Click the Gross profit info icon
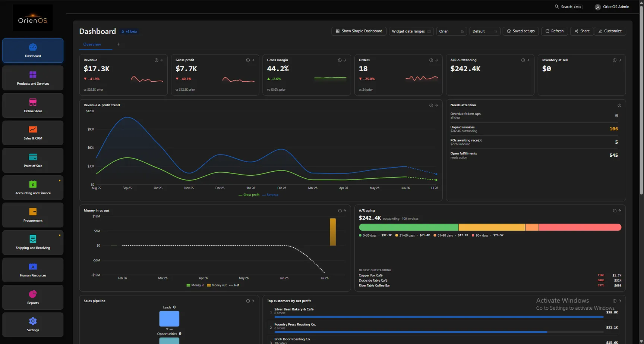The height and width of the screenshot is (344, 644). [x=248, y=60]
